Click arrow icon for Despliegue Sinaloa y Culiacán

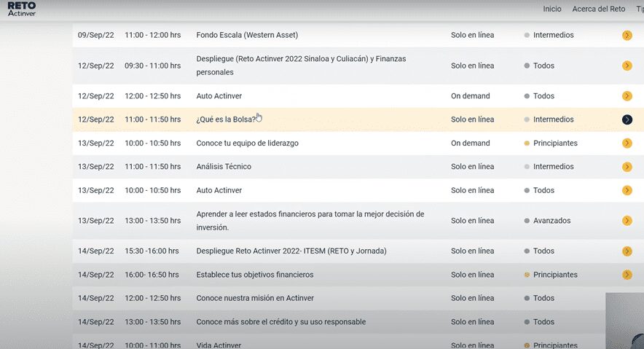click(627, 66)
